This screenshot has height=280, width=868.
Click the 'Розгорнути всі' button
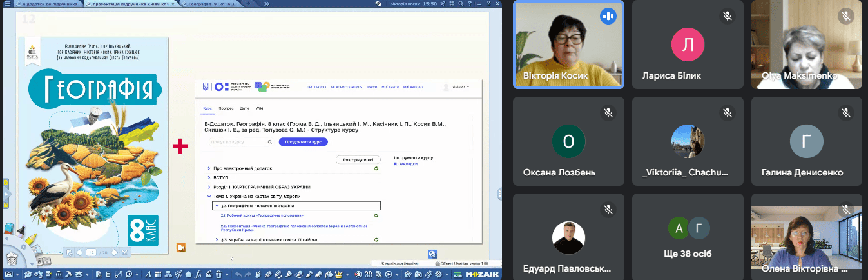pyautogui.click(x=358, y=160)
